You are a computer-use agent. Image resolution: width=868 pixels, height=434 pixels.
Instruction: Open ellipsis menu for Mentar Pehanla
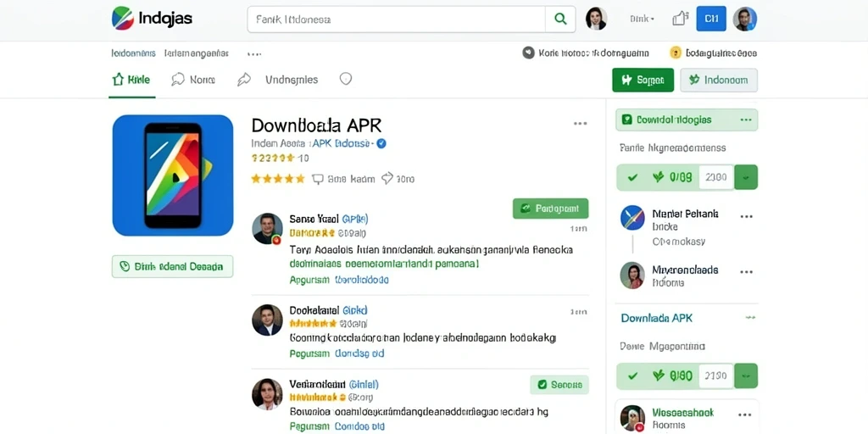pos(746,217)
